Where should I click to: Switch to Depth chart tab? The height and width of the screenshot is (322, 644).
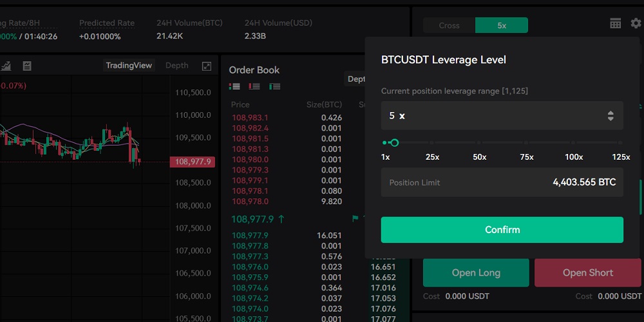(x=176, y=66)
